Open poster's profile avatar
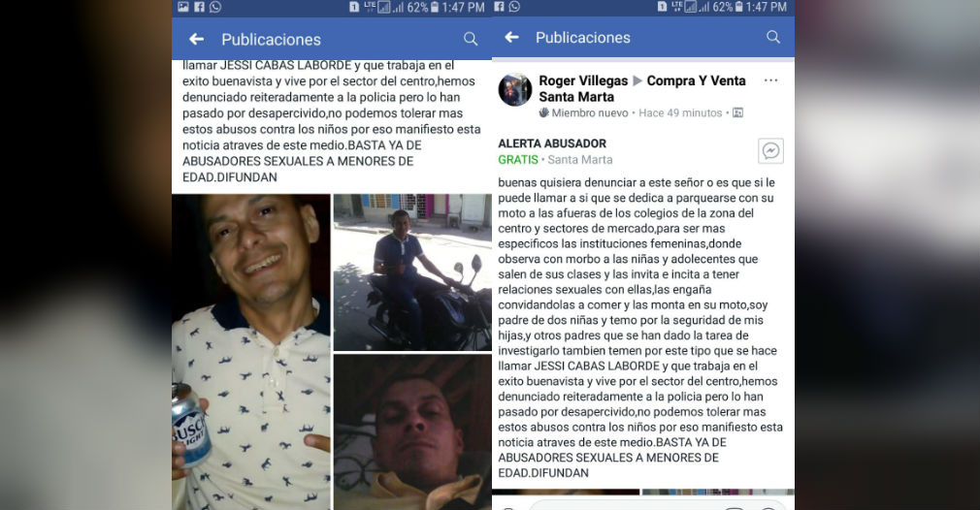Screen dimensions: 980x510 (x=515, y=89)
